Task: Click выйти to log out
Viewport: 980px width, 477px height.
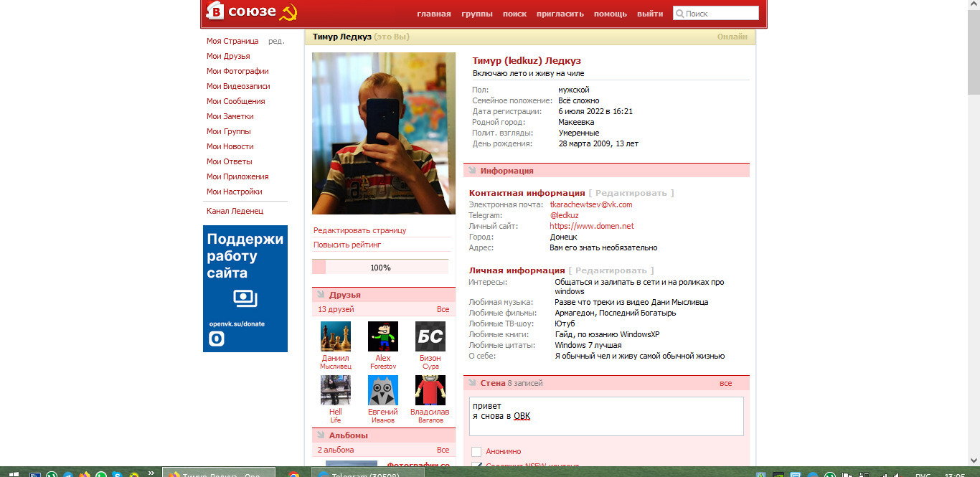Action: click(650, 14)
